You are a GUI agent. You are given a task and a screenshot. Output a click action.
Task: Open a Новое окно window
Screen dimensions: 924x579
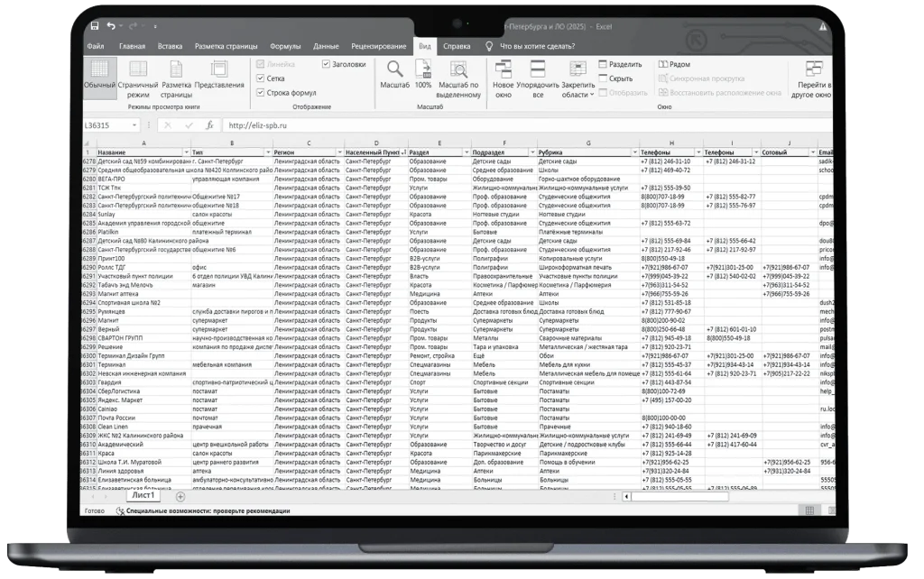(504, 78)
